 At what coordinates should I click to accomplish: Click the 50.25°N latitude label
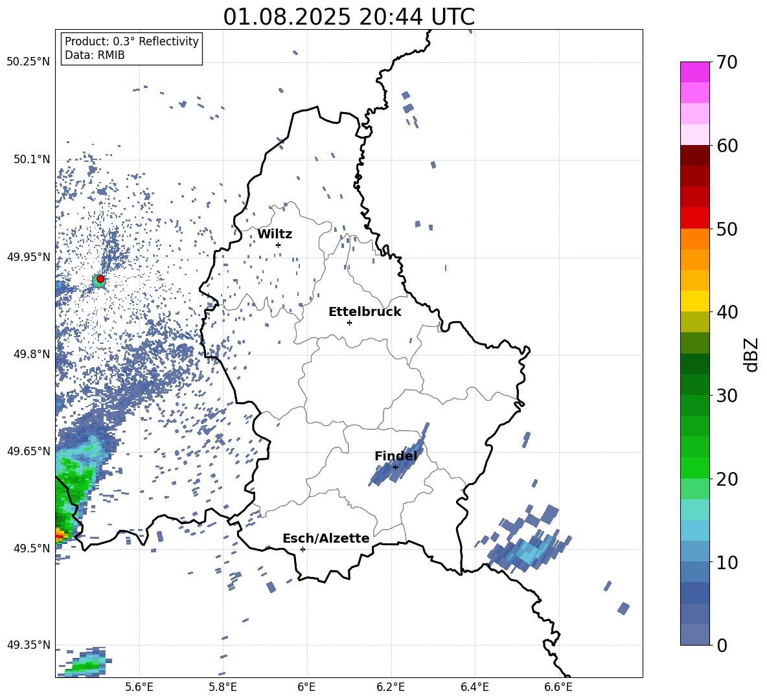(29, 62)
